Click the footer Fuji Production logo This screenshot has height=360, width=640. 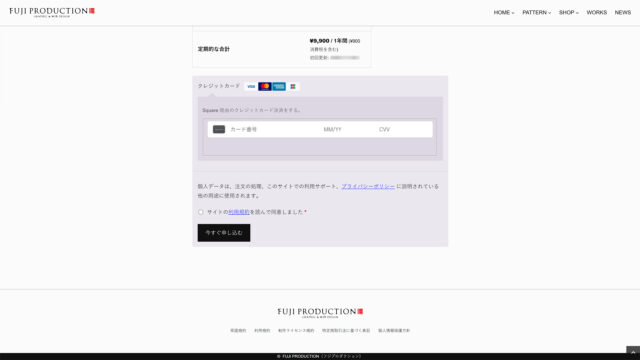(320, 313)
